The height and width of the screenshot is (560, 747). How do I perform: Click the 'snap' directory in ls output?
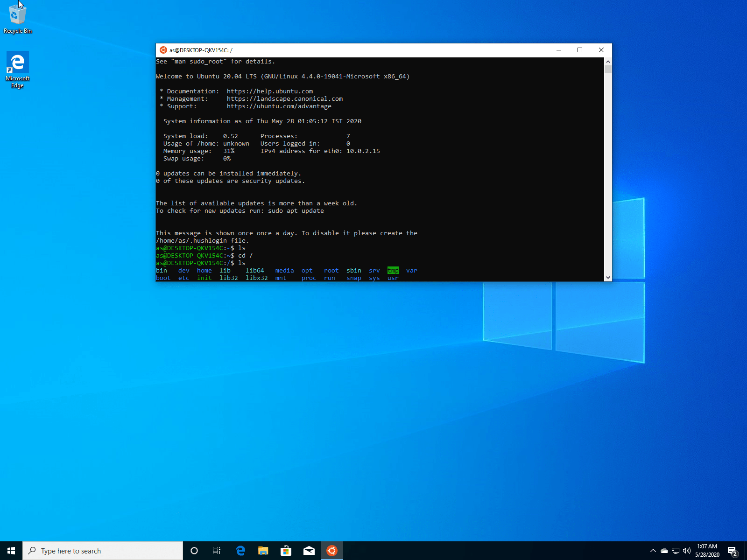(354, 278)
